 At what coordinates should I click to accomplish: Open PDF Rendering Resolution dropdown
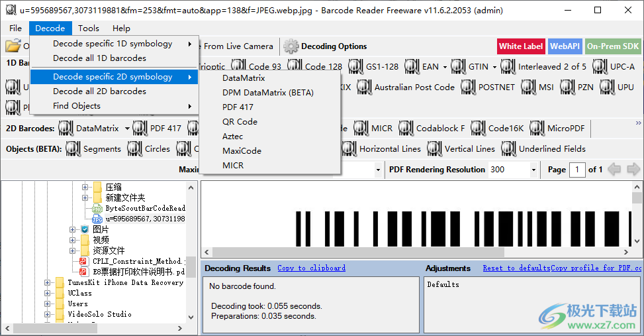[533, 170]
